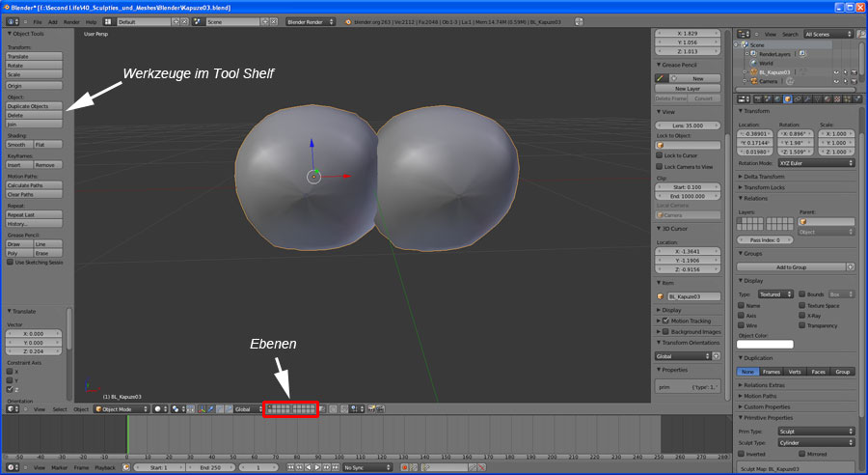Click the white Object Color swatch
This screenshot has width=868, height=475.
[765, 344]
